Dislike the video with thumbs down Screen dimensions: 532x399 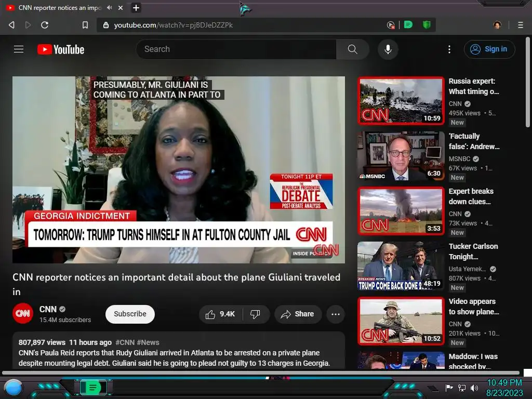256,314
